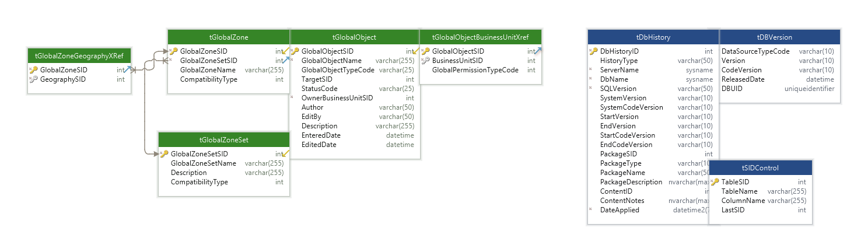Click the key icon beside GlobalObjectSID in tGlobalObject
This screenshot has height=252, width=868.
pos(295,51)
